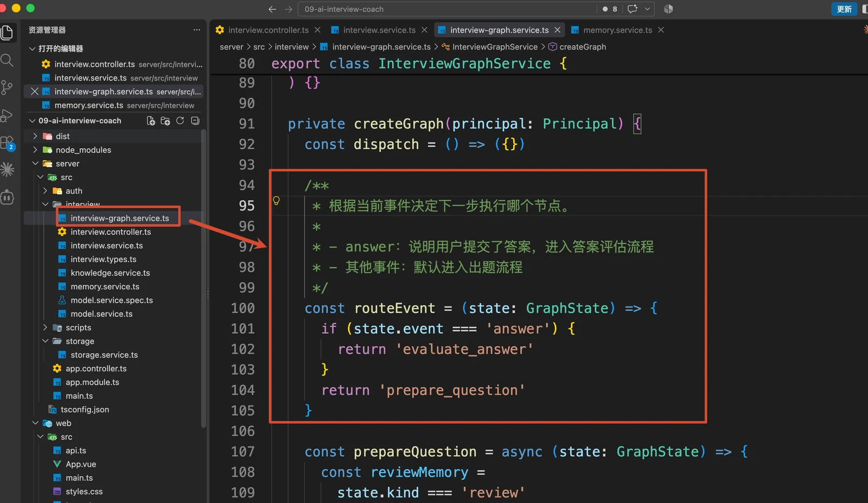The image size is (868, 503).
Task: Click the New File icon in explorer header
Action: [151, 120]
